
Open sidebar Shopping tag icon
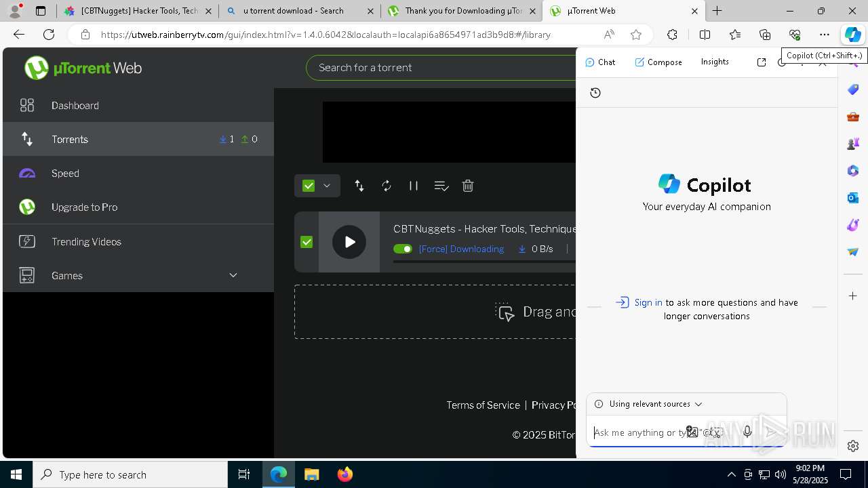click(x=853, y=89)
